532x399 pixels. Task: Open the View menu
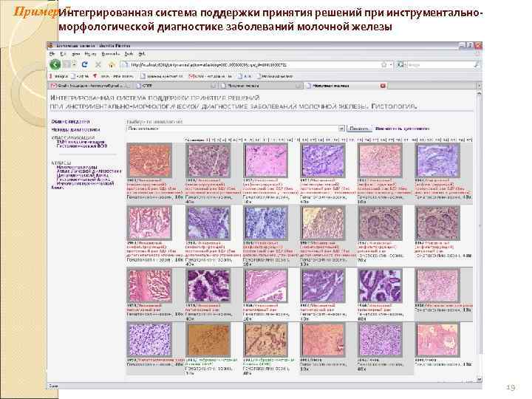click(75, 54)
